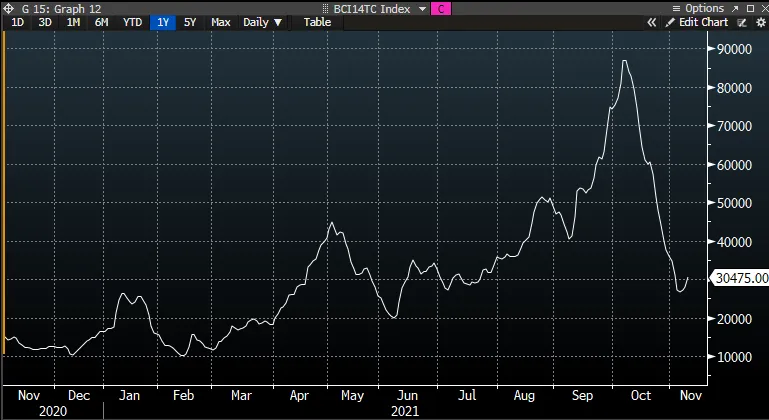769x420 pixels.
Task: Switch to the 6M time range
Action: (102, 22)
